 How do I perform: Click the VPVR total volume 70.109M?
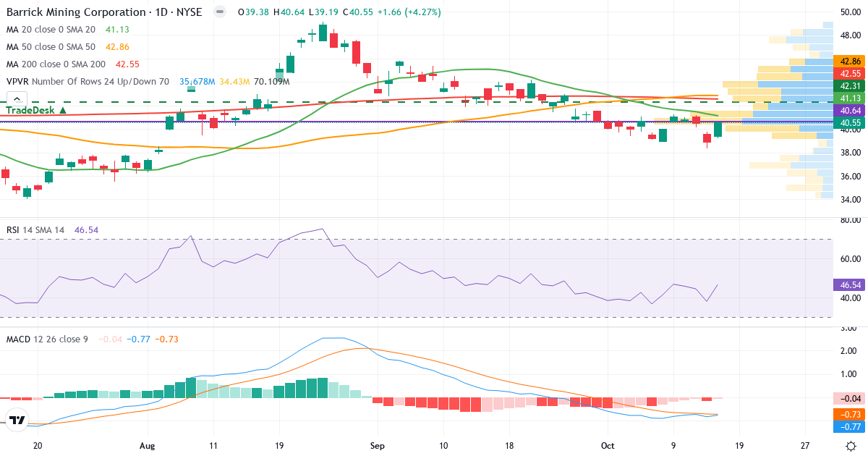[x=271, y=82]
